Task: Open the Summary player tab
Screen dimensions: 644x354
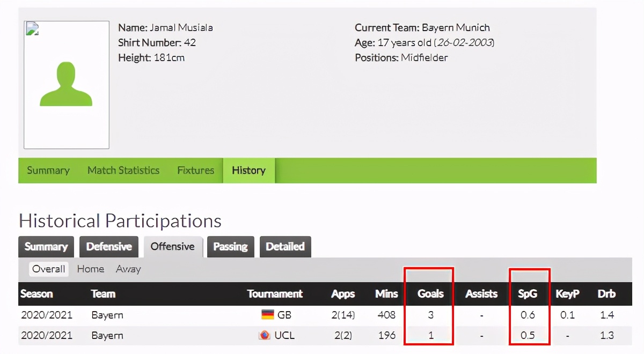Action: (48, 171)
